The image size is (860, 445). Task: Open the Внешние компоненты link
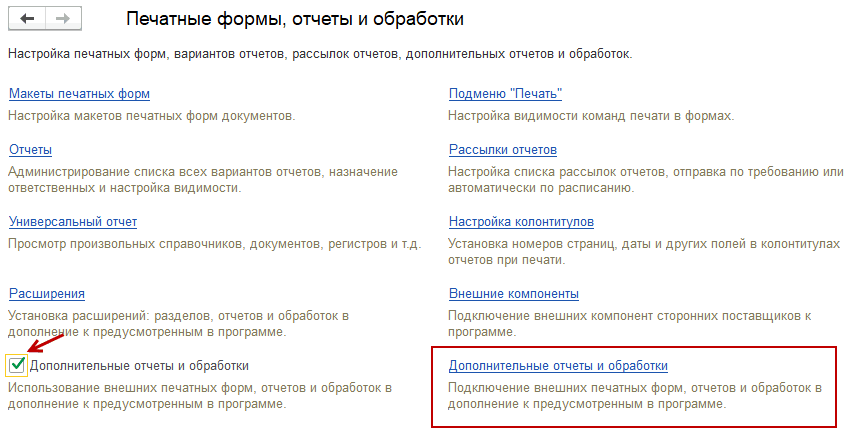(x=514, y=294)
